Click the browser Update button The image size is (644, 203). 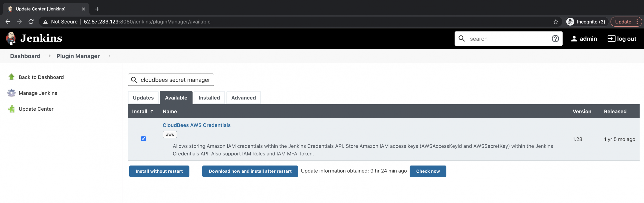623,22
